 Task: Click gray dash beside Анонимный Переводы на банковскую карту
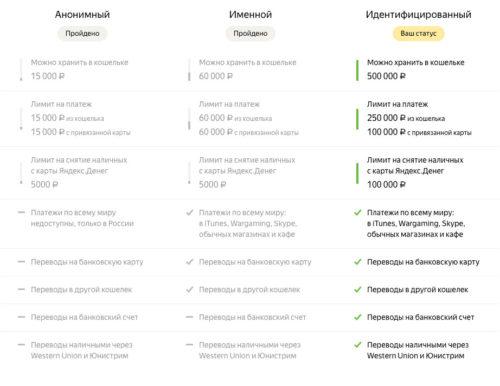click(21, 262)
